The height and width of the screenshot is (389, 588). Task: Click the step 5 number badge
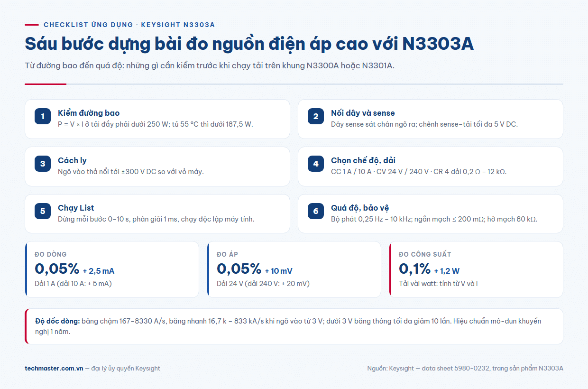click(x=43, y=211)
